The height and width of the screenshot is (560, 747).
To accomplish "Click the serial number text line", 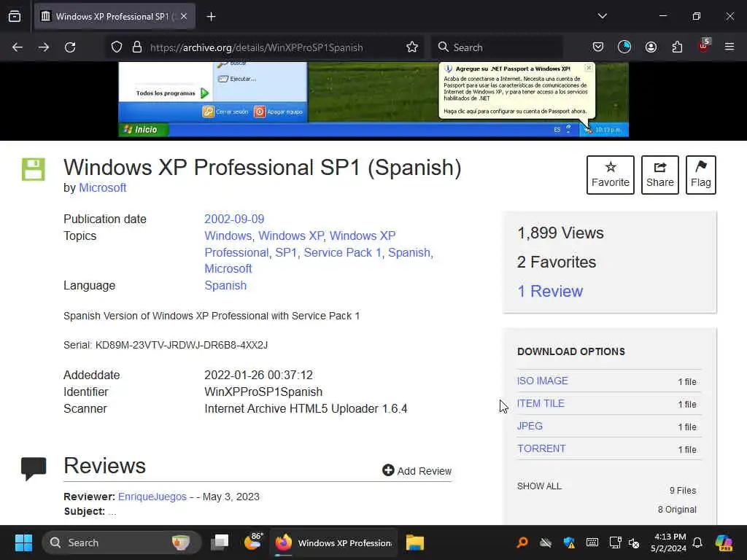I will [x=166, y=345].
